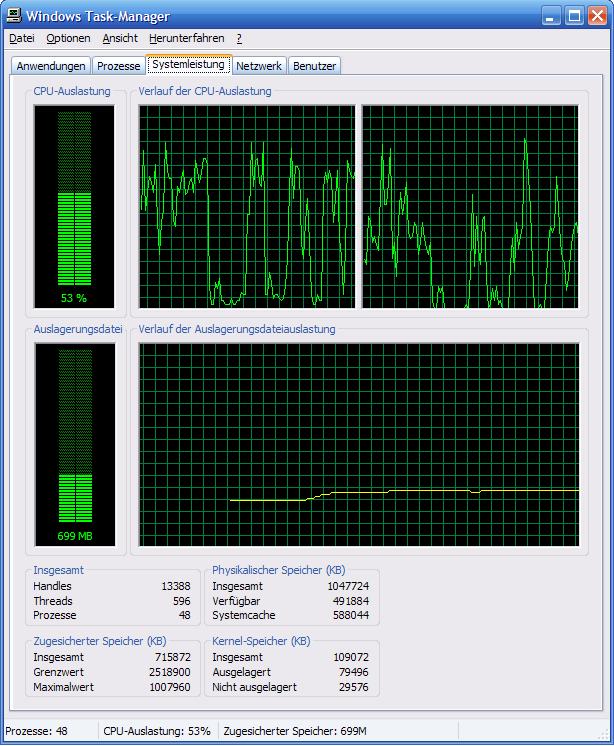Click the Handles value 13388
Screen dimensions: 614x746
tap(176, 586)
